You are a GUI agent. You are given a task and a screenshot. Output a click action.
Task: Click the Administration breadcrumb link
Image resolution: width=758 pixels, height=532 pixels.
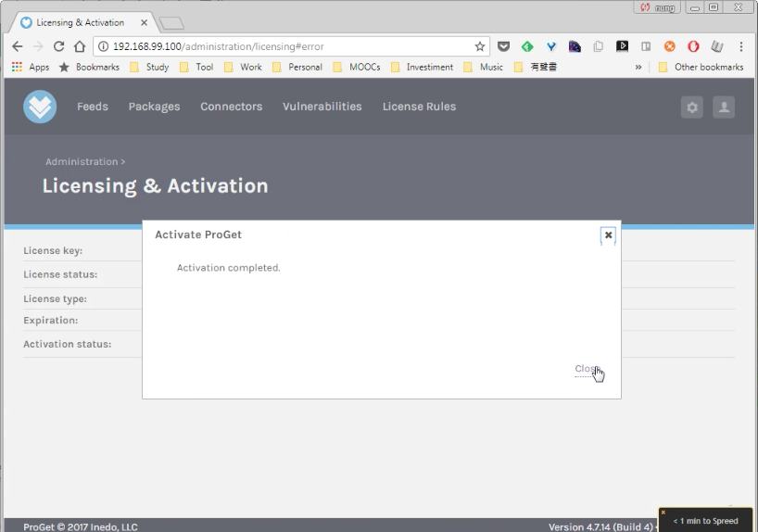[x=82, y=161]
